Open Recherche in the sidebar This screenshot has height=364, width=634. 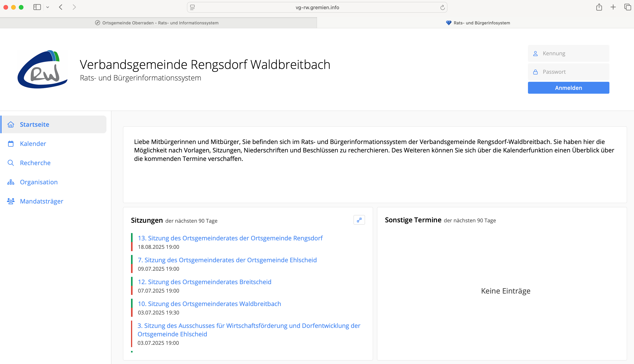(x=35, y=163)
